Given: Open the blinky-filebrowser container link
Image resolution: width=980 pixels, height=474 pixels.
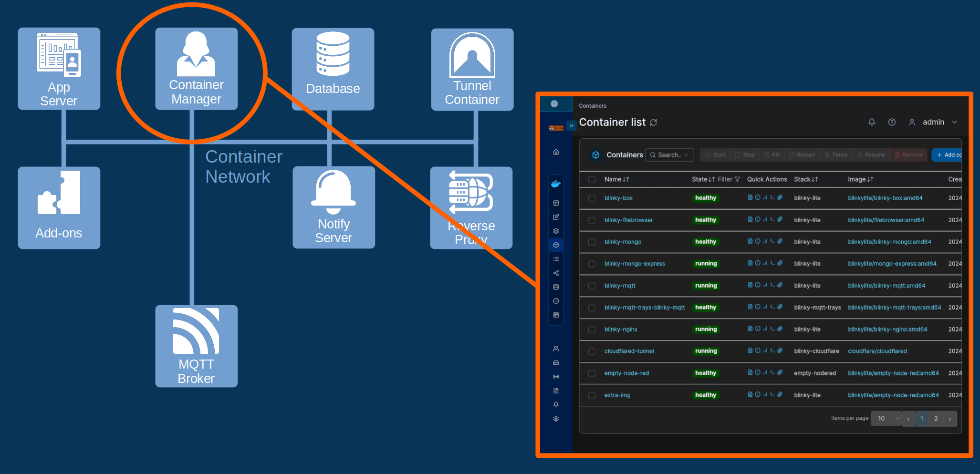Looking at the screenshot, I should (628, 220).
